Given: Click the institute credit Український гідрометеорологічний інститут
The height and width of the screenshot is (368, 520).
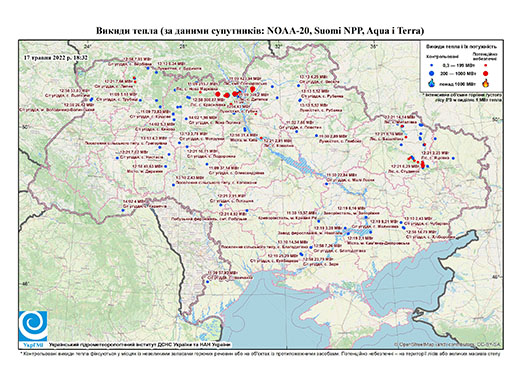Looking at the screenshot, I should pyautogui.click(x=140, y=345).
